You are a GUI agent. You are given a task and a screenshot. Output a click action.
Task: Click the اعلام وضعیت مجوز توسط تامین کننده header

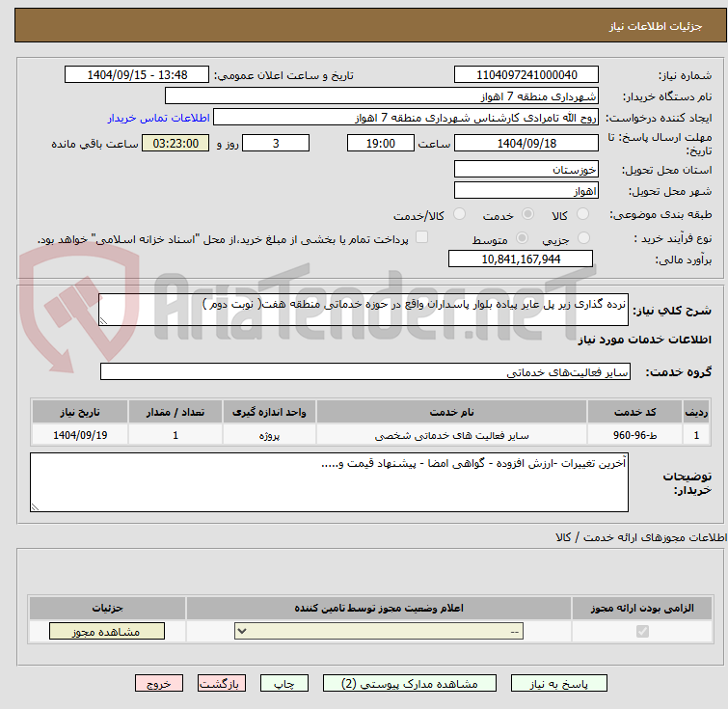[x=379, y=608]
